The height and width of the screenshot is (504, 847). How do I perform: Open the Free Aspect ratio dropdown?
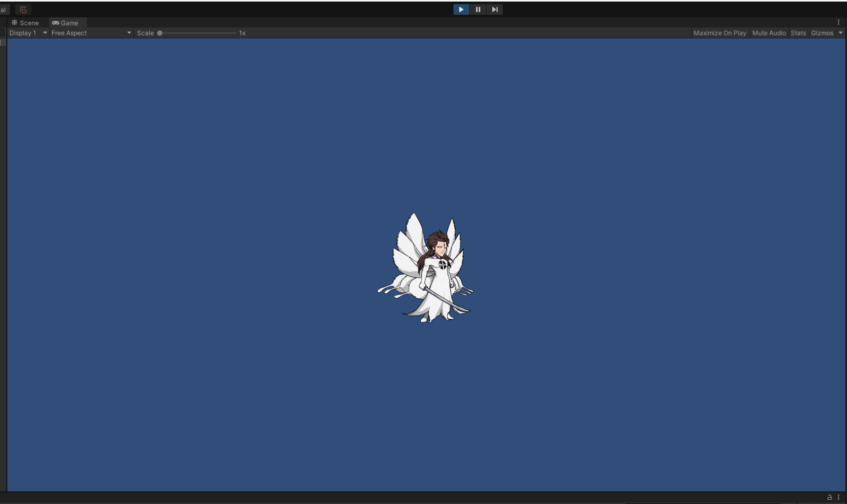coord(91,33)
